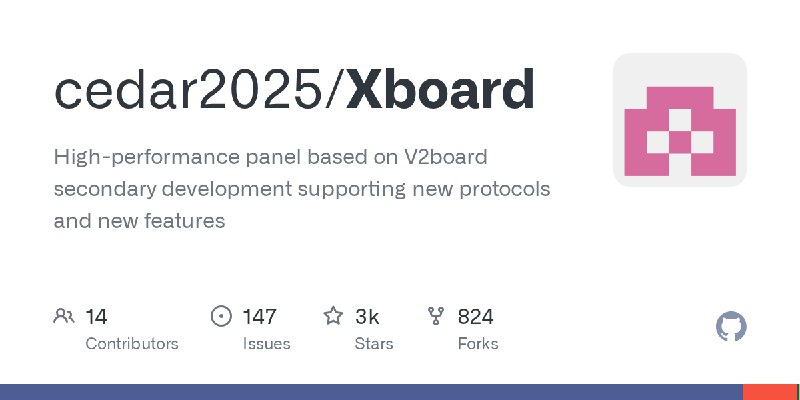
Task: Open the bold Xboard repository name
Action: click(441, 89)
